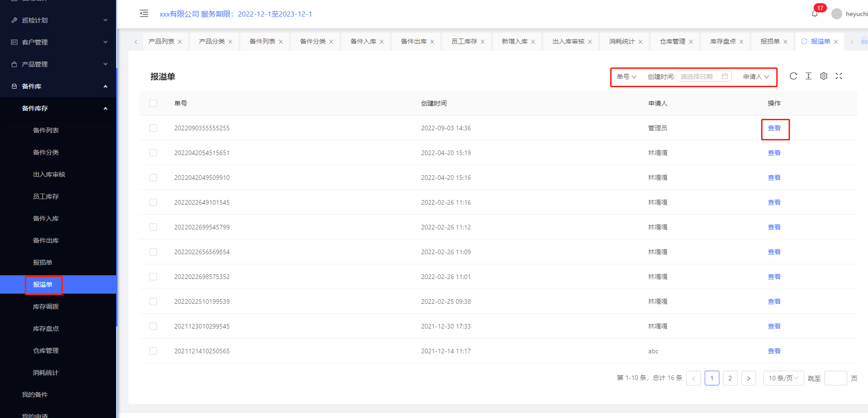Check the select-all header checkbox
Image resolution: width=868 pixels, height=418 pixels.
pos(153,103)
